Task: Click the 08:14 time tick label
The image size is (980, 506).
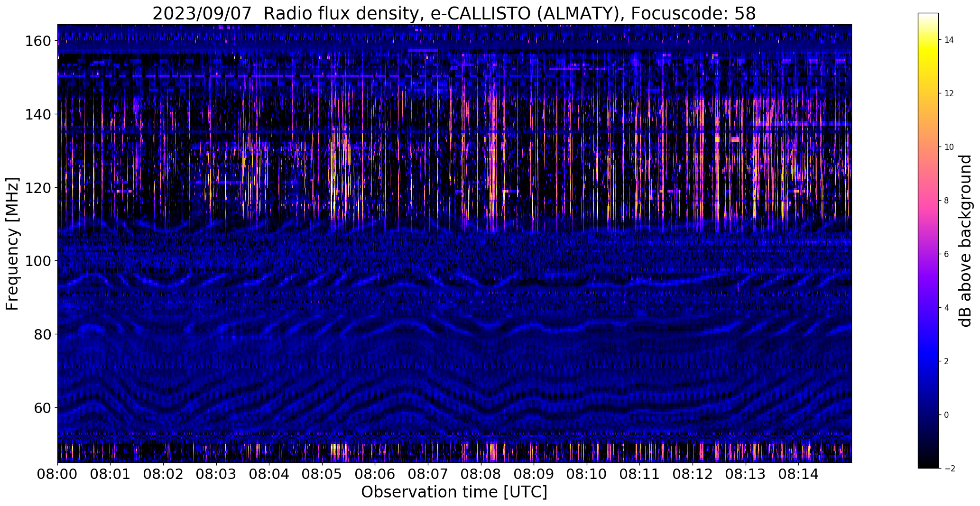Action: point(798,475)
